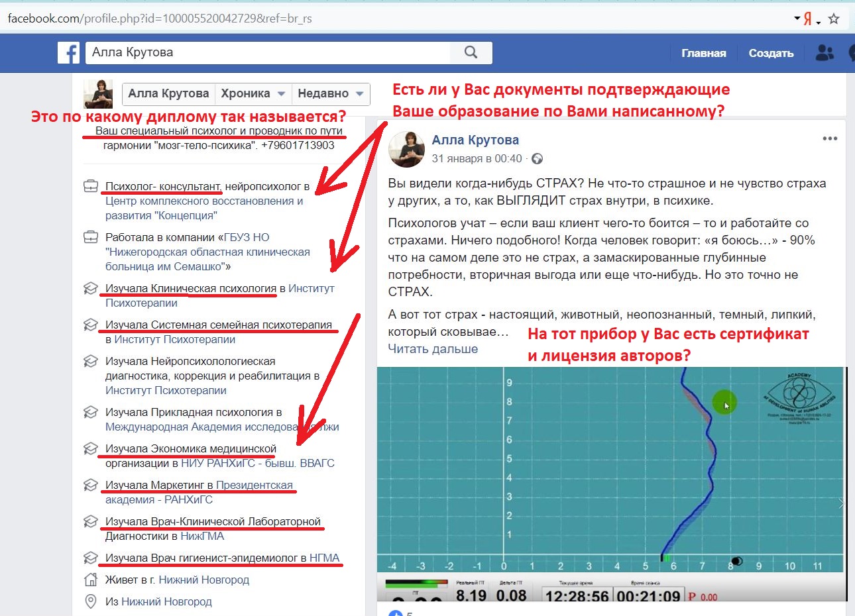855x616 pixels.
Task: Click the search magnifier button
Action: (471, 52)
